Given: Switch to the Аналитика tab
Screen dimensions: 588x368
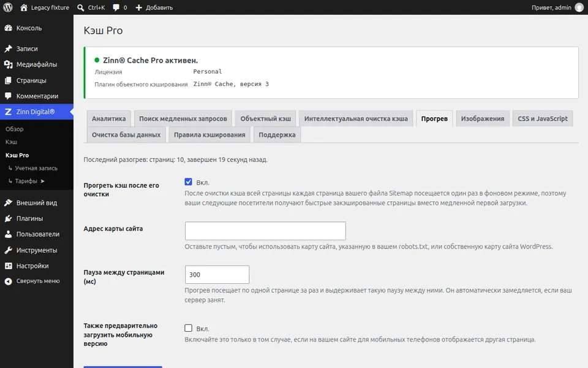Looking at the screenshot, I should point(109,118).
